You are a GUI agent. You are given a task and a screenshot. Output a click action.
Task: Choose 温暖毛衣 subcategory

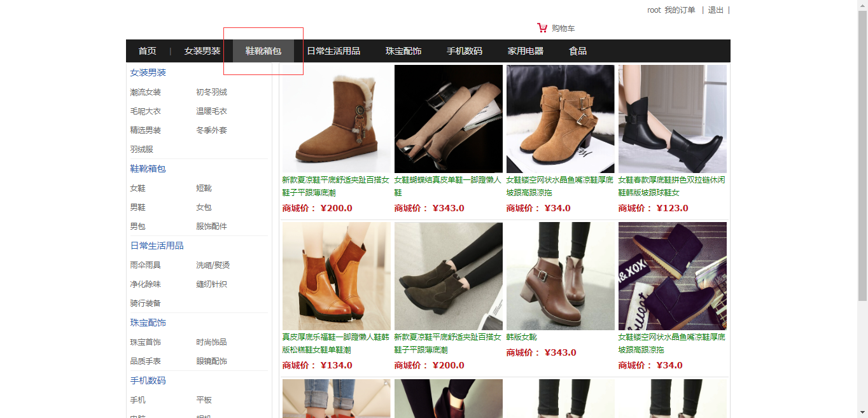pos(211,111)
